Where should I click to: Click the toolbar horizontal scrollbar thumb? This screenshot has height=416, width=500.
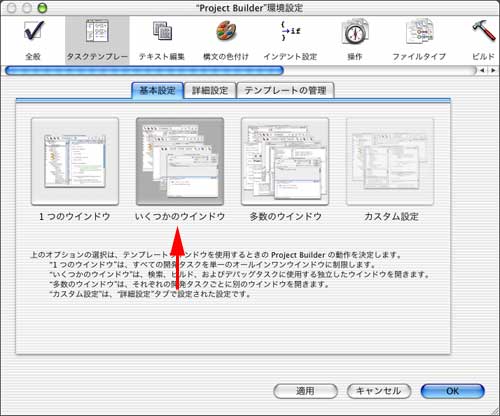[144, 70]
